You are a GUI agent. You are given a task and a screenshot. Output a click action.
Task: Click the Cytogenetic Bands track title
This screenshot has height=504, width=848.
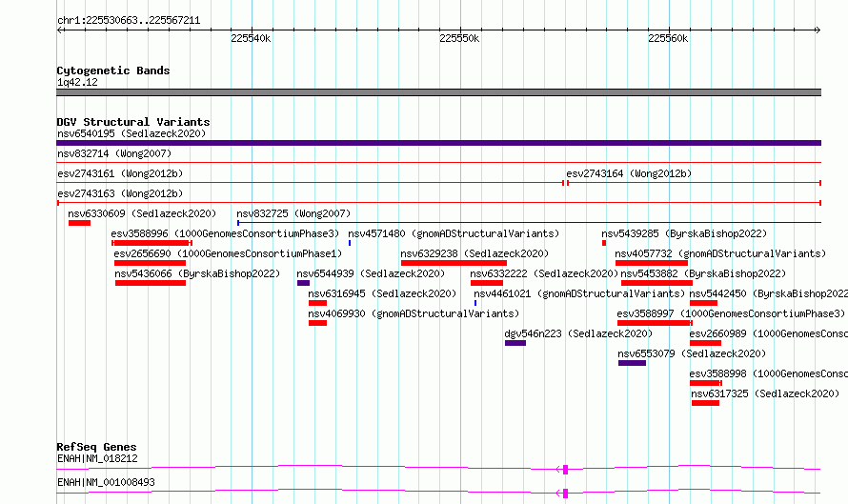click(113, 71)
